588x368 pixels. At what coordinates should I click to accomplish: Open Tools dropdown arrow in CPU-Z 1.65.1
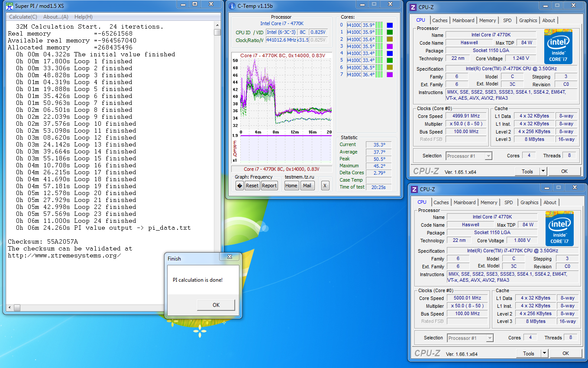[x=543, y=171]
